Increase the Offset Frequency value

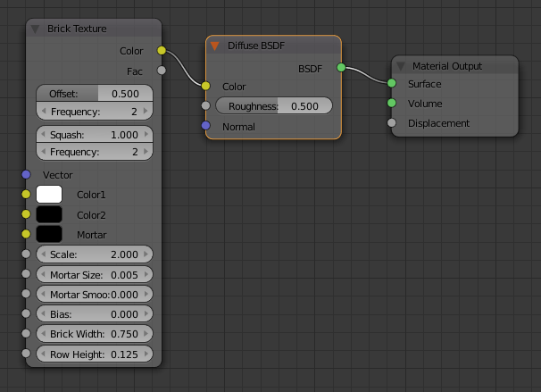click(146, 111)
